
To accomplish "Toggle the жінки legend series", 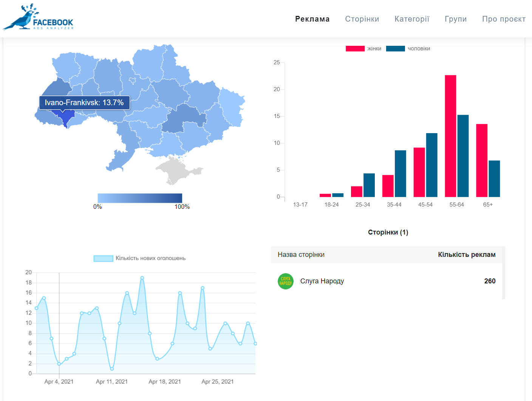I will (x=363, y=48).
